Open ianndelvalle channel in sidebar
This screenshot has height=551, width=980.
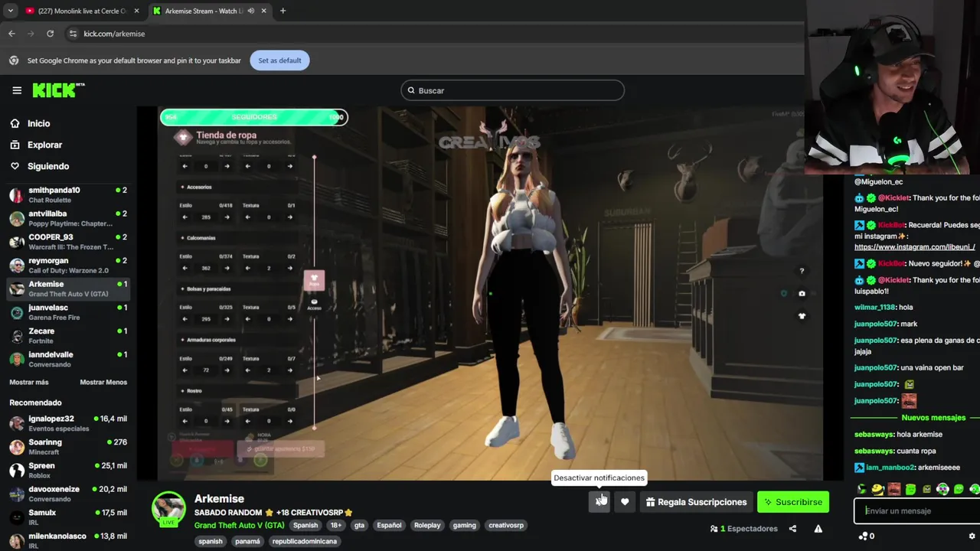click(x=69, y=359)
